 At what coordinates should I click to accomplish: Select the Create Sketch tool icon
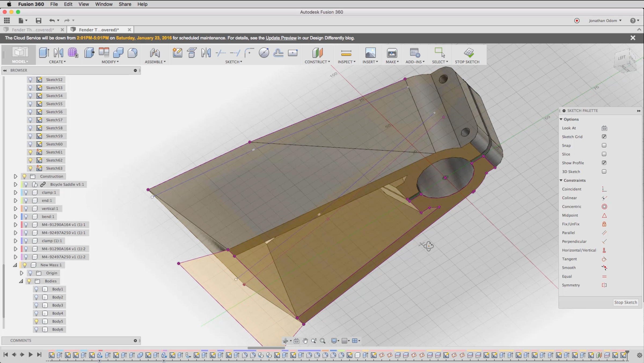tap(177, 53)
